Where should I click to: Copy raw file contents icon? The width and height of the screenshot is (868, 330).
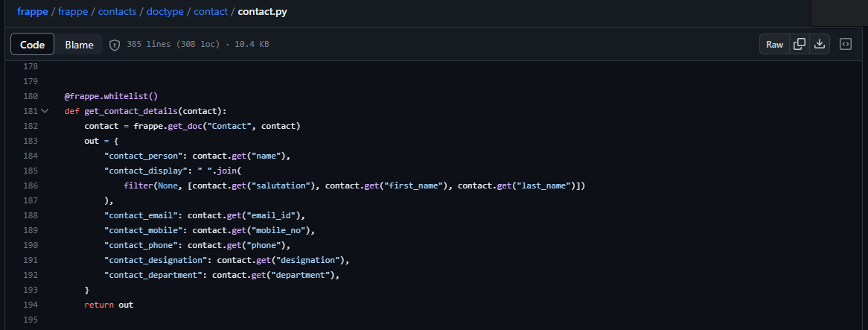click(x=800, y=44)
